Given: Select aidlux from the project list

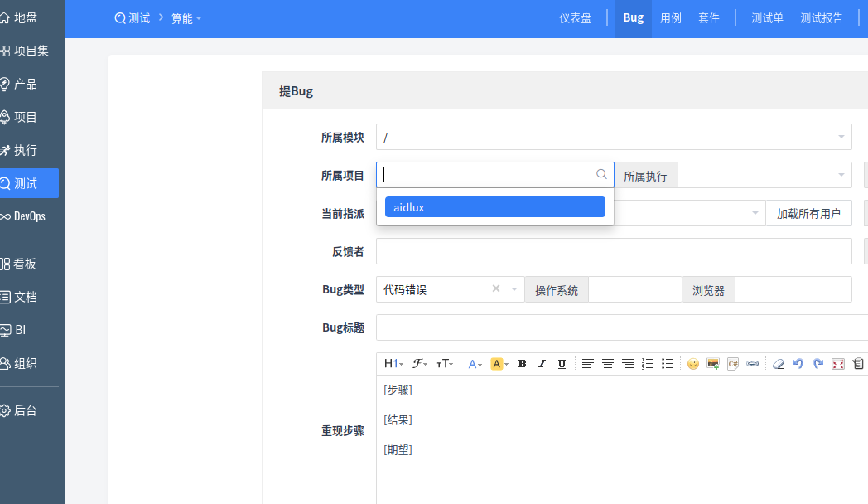Looking at the screenshot, I should pos(494,207).
